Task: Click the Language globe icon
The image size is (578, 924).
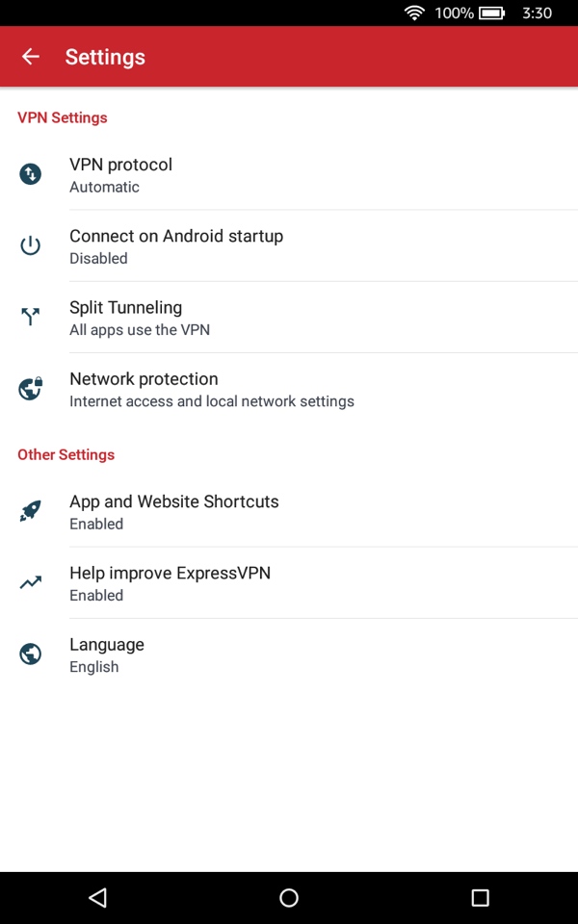Action: [x=30, y=654]
